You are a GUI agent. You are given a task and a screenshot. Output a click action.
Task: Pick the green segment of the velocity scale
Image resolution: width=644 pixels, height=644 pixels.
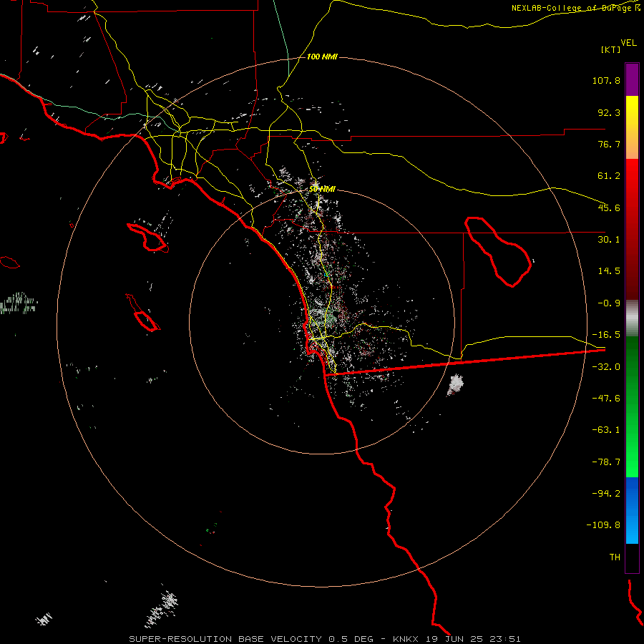click(x=632, y=406)
